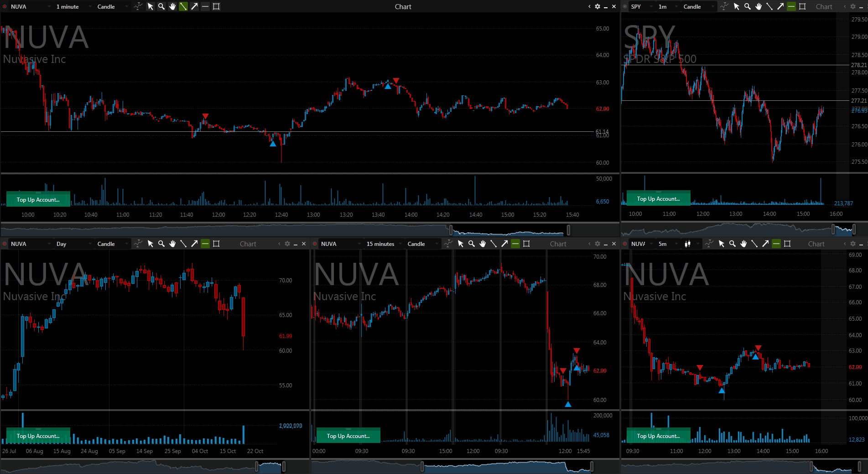The image size is (868, 474).
Task: Expand Candle chart type in 1 minute chart
Action: coord(112,6)
